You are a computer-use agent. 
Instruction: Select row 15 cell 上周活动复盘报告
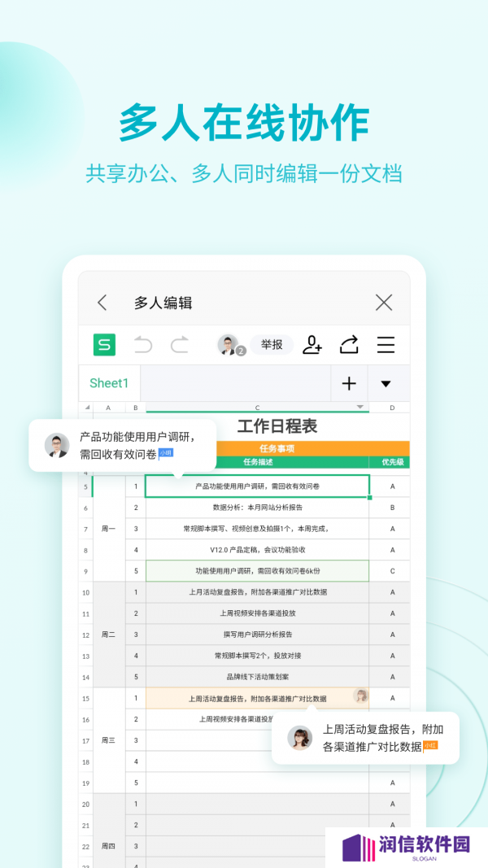pos(257,698)
